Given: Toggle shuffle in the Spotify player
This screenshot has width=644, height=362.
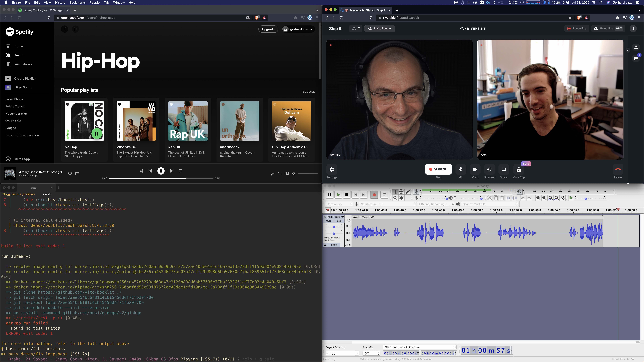Looking at the screenshot, I should (141, 171).
